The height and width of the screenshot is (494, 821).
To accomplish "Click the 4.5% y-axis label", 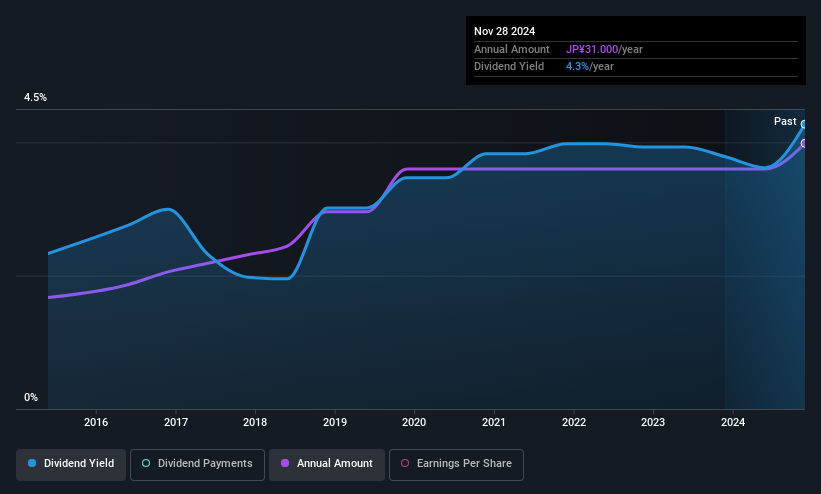I will pyautogui.click(x=35, y=97).
